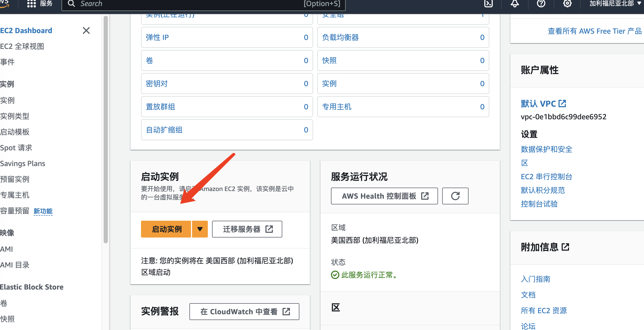The height and width of the screenshot is (330, 644).
Task: Open 快照 in the sidebar
Action: pos(7,319)
